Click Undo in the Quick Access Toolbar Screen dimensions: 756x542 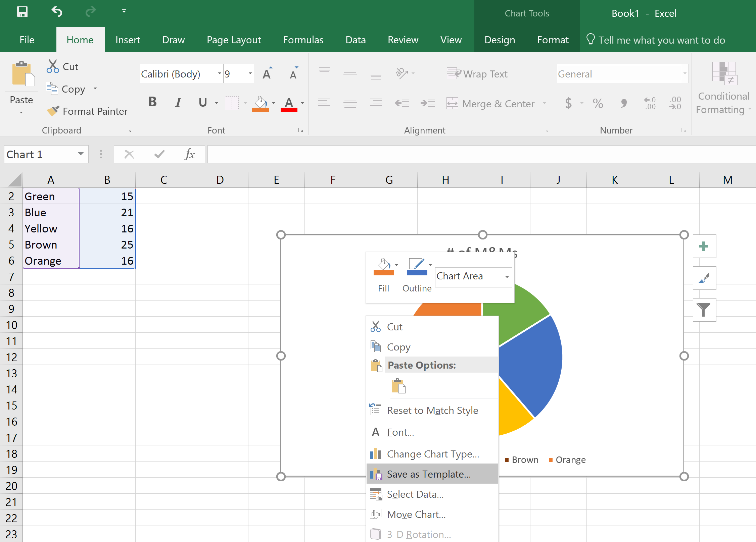pyautogui.click(x=56, y=12)
